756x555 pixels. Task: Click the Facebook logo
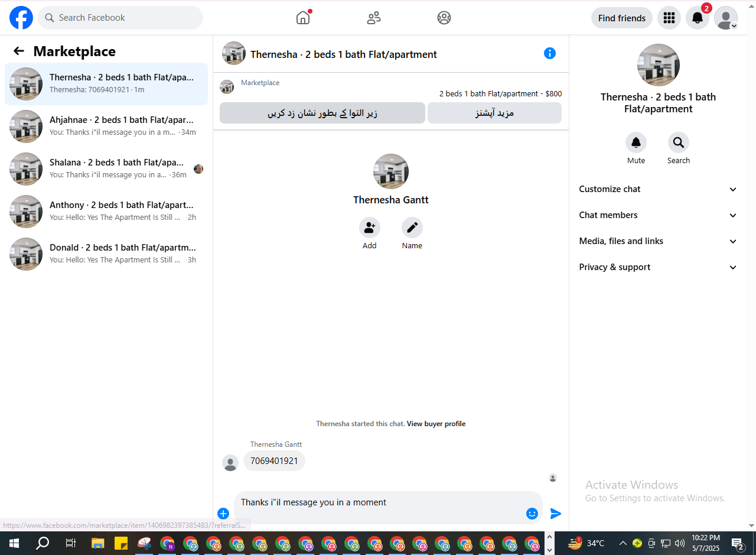pos(21,18)
